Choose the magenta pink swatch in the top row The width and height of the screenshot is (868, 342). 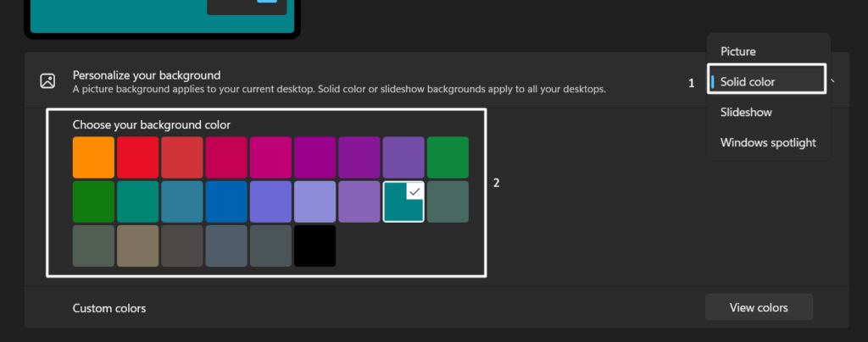coord(270,157)
